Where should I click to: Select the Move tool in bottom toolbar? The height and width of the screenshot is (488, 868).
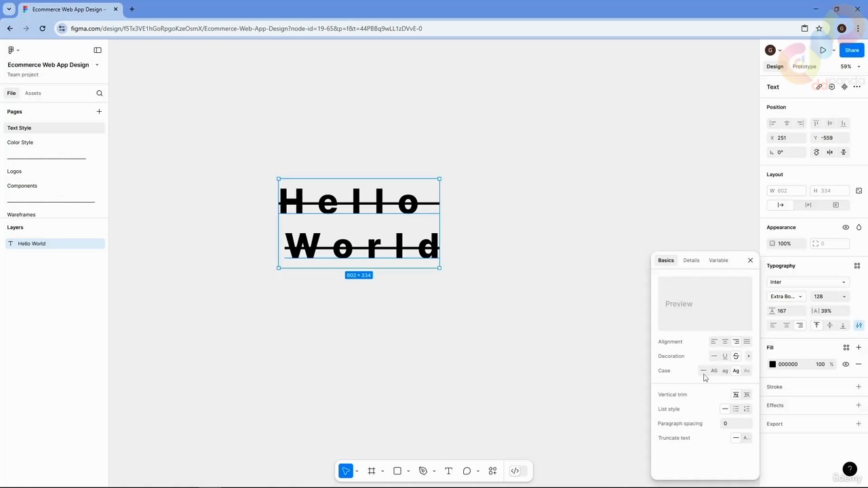[346, 471]
